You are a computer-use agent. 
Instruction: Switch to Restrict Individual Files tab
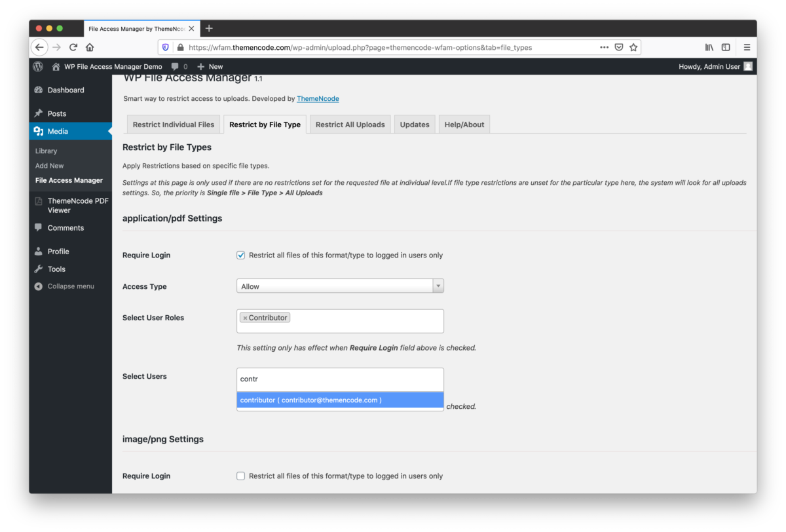pos(174,124)
